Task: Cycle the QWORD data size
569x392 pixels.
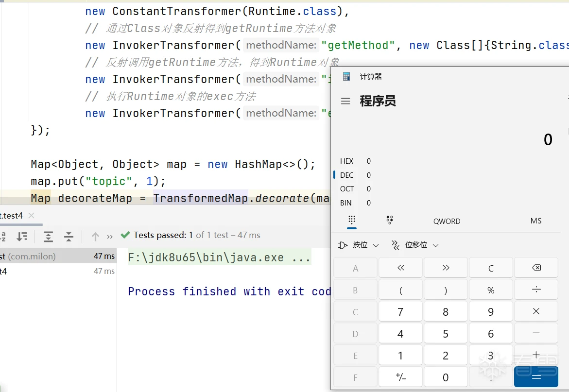Action: click(x=447, y=221)
